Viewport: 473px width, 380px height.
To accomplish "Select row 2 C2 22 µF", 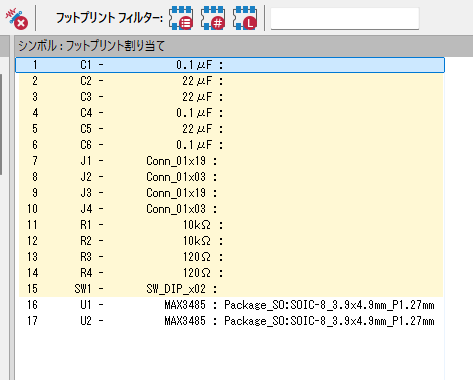I will [230, 81].
